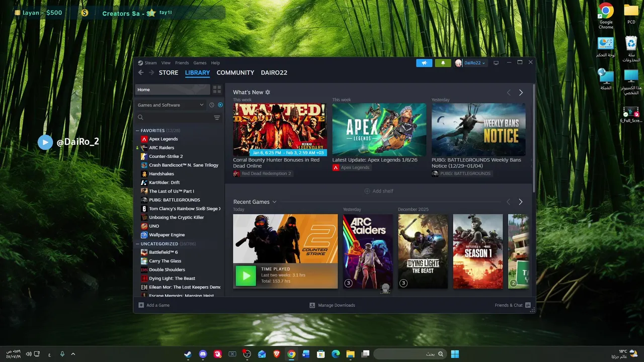The image size is (644, 362).
Task: Open Friends & Chat
Action: click(x=513, y=305)
